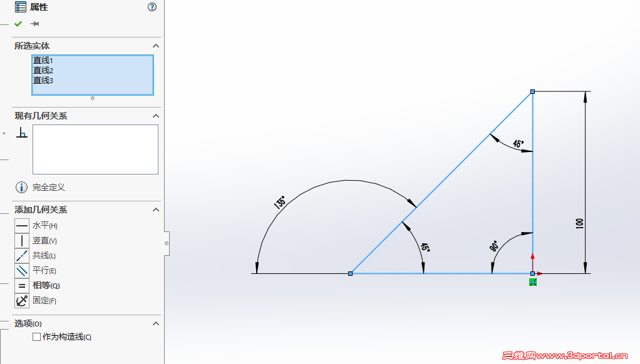The image size is (640, 364).
Task: Click the perpendicular relation icon beside existing relations
Action: point(22,132)
